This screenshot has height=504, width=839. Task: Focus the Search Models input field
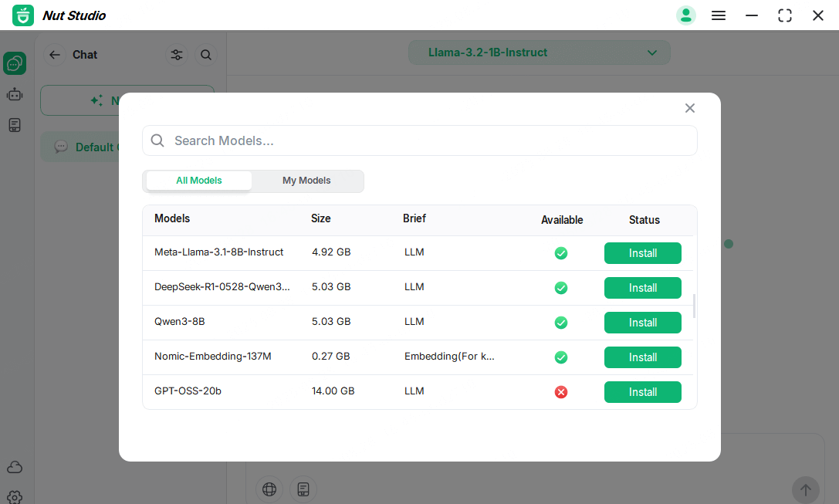point(420,140)
